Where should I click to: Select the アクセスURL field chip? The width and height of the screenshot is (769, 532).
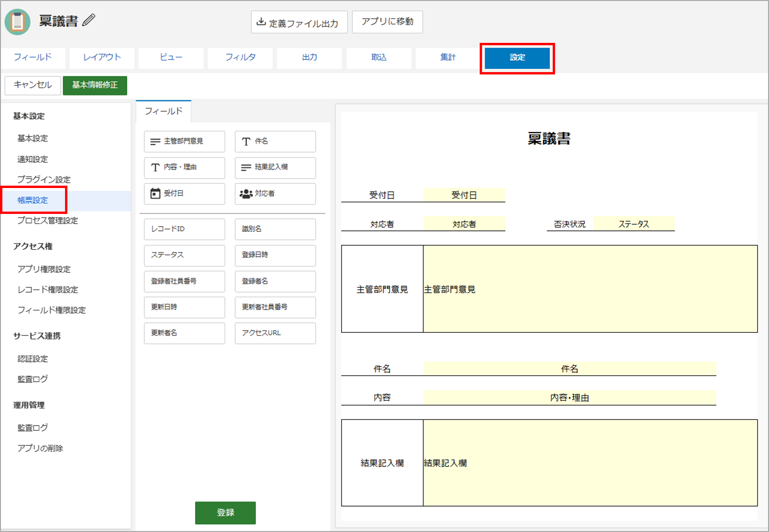pyautogui.click(x=275, y=333)
